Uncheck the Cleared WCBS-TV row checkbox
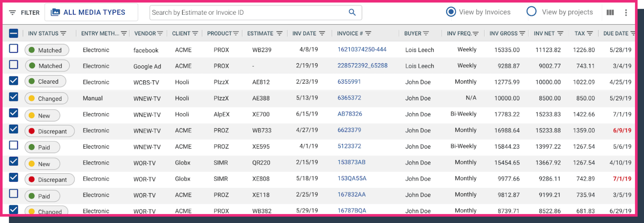644x223 pixels. 13,81
